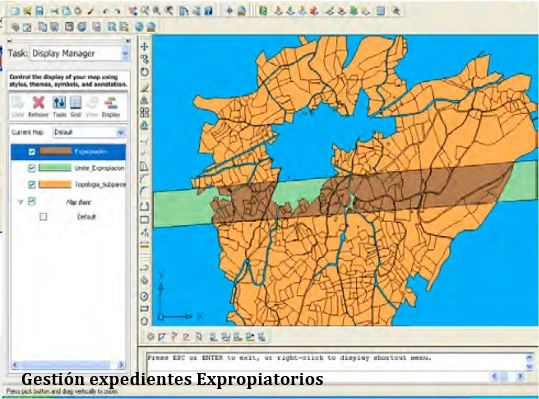Click the Remove red X icon
Viewport: 539px width, 399px height.
(x=38, y=103)
